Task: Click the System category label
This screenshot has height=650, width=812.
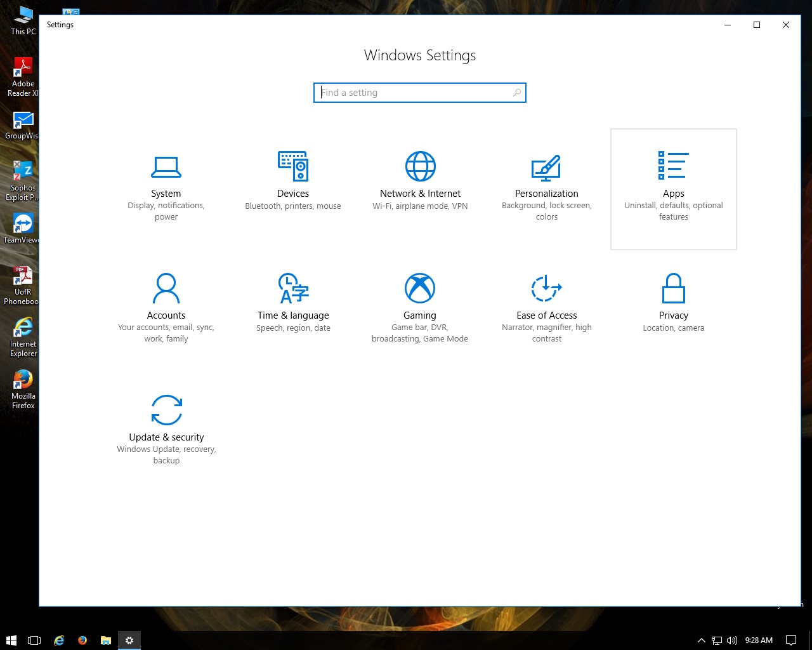Action: pos(166,194)
